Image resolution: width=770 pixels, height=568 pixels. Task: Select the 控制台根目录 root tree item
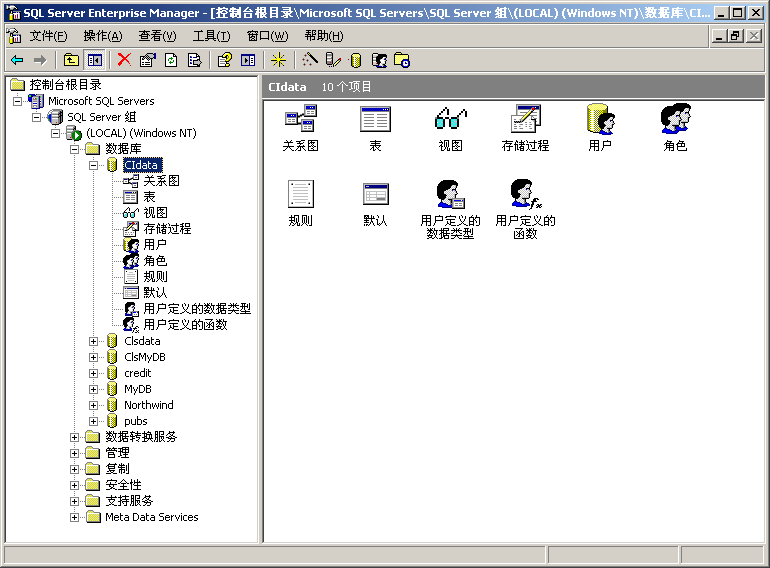click(x=65, y=85)
